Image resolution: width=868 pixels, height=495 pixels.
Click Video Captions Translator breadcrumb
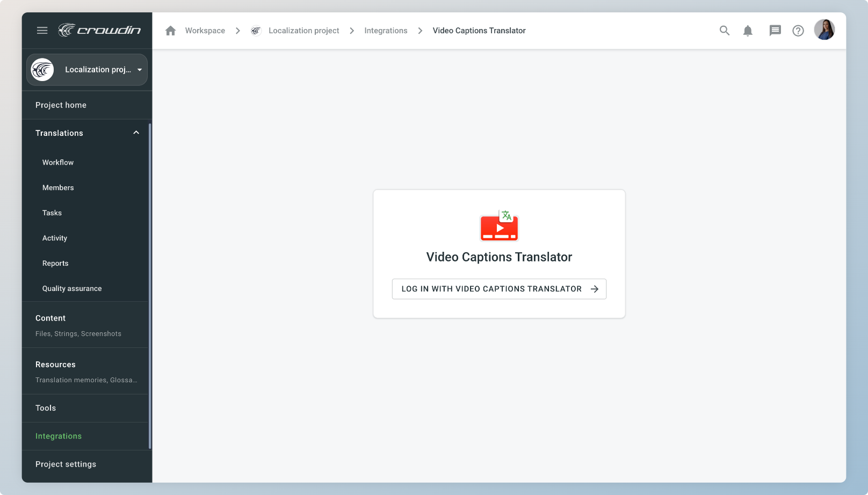[479, 31]
